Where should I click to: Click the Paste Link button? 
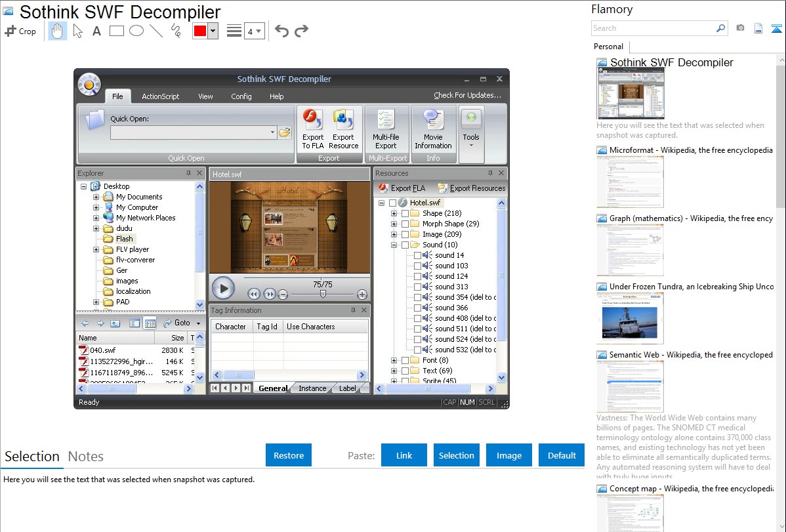click(x=404, y=455)
